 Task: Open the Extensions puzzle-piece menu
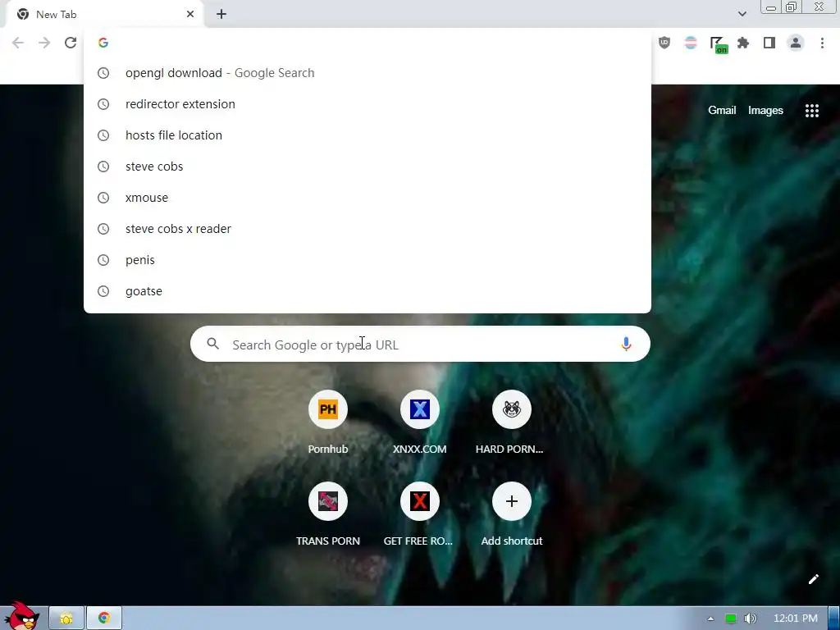(x=743, y=43)
